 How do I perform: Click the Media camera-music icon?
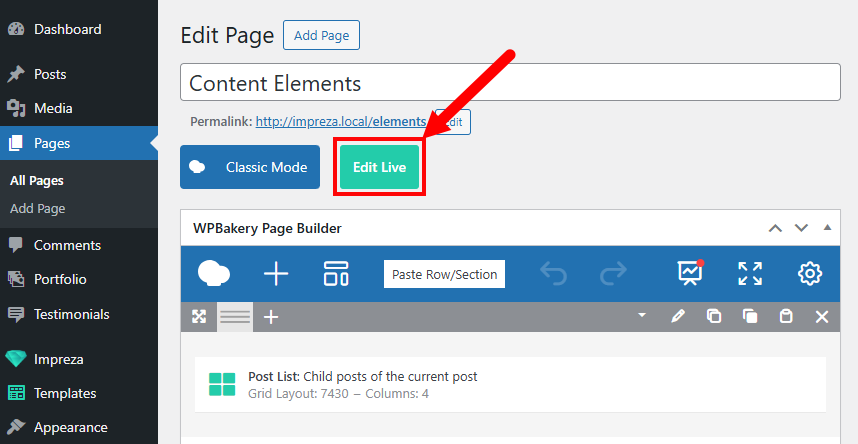pos(16,108)
